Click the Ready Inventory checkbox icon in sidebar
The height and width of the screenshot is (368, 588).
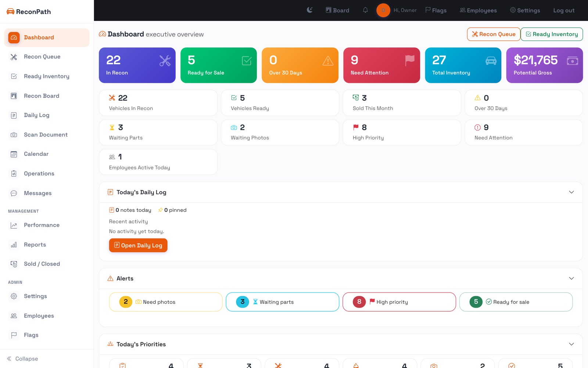tap(14, 76)
